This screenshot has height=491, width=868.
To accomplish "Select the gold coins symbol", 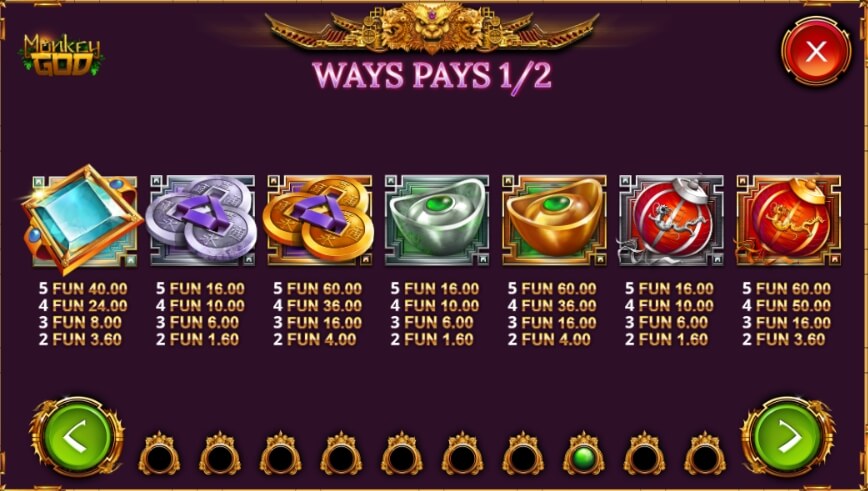I will [x=319, y=220].
